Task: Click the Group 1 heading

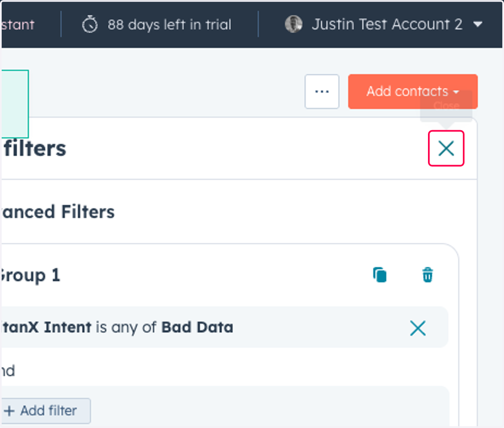Action: click(x=30, y=276)
